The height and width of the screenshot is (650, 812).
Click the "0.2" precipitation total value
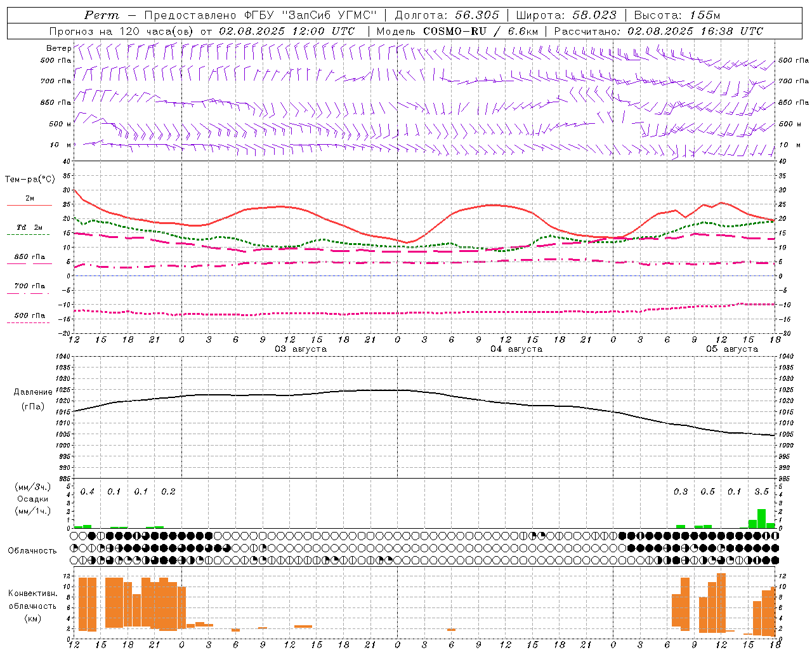168,492
